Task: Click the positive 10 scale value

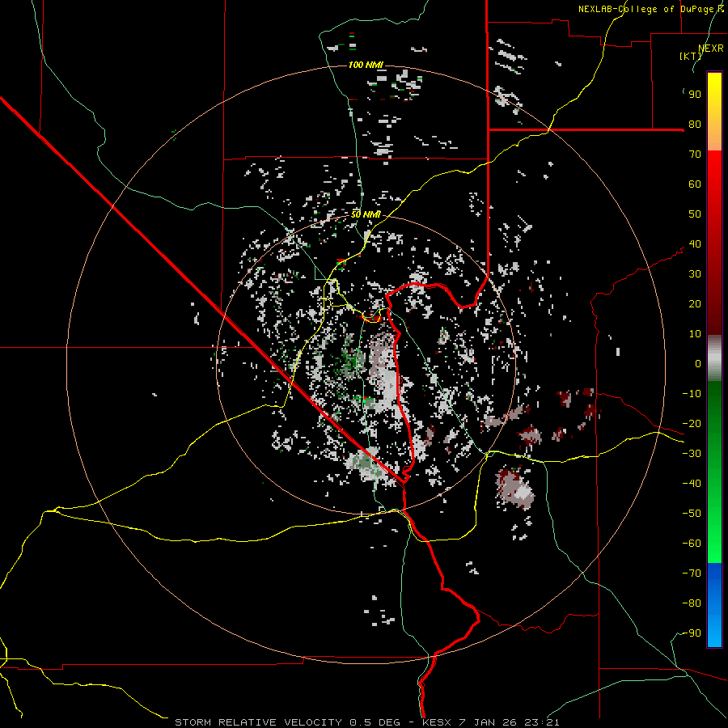Action: click(x=695, y=334)
